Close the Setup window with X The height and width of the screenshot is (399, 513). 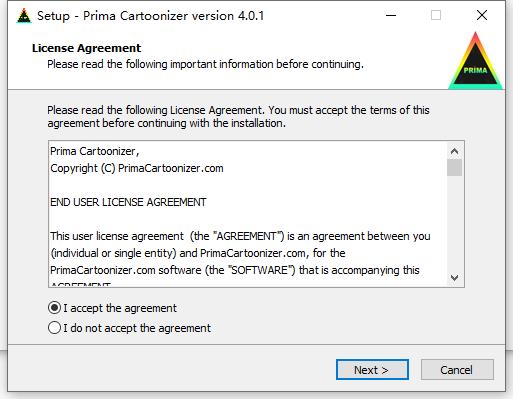(482, 15)
